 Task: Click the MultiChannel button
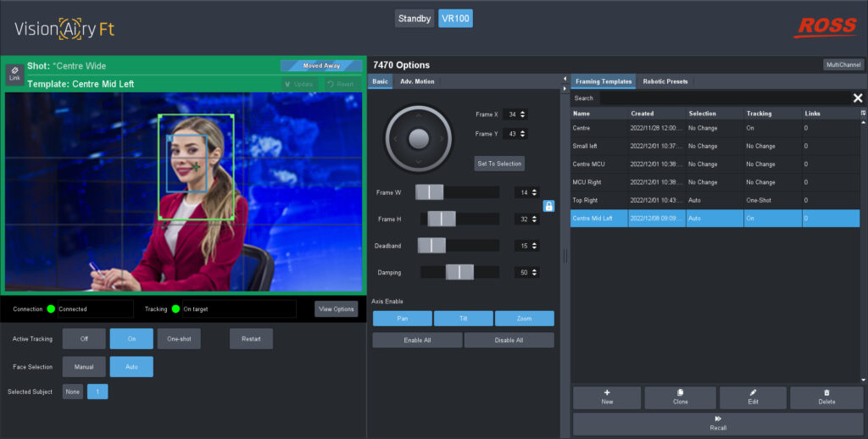(843, 64)
